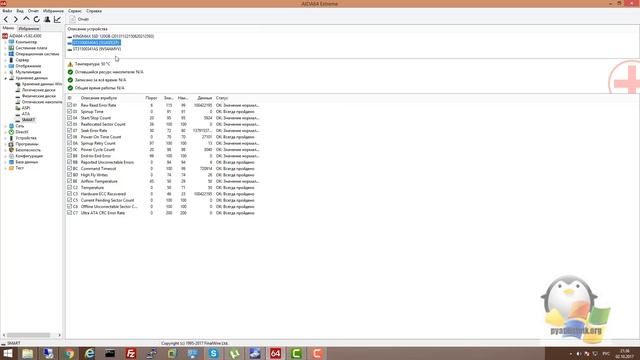Collapse the Хранение данных tree node
The image size is (640, 360).
pyautogui.click(x=5, y=78)
